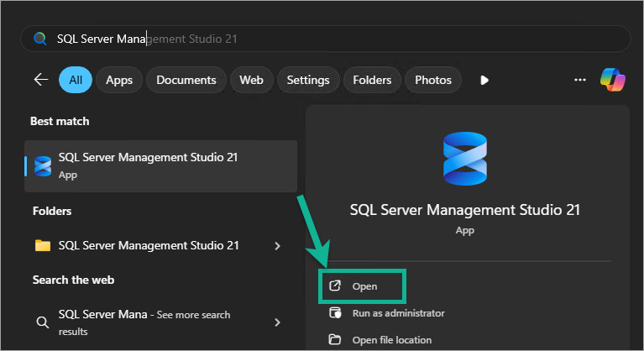Click the SSMS app icon in best match
The width and height of the screenshot is (644, 351).
pyautogui.click(x=43, y=166)
